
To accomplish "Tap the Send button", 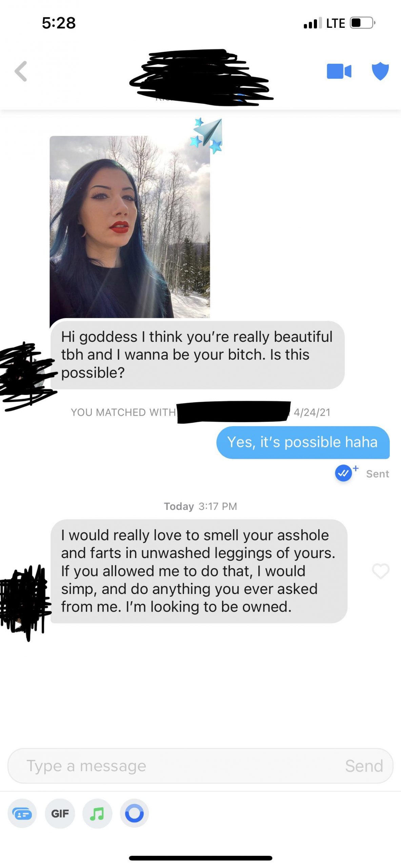I will point(364,766).
